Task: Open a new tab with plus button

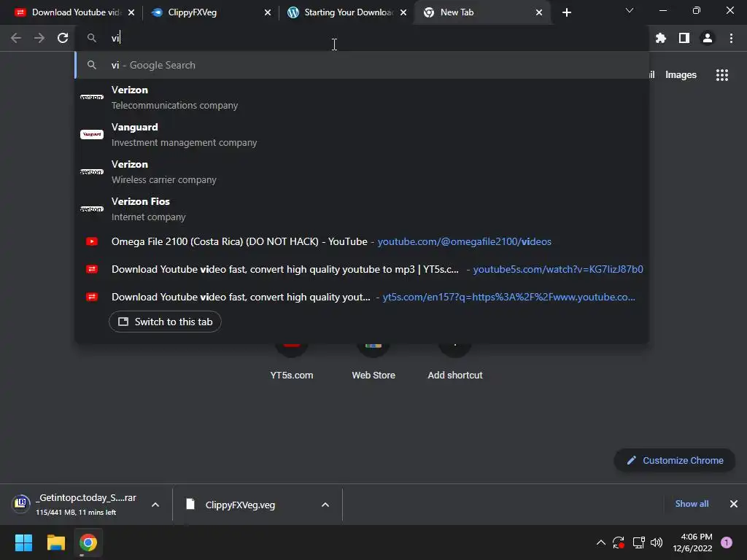Action: [566, 12]
